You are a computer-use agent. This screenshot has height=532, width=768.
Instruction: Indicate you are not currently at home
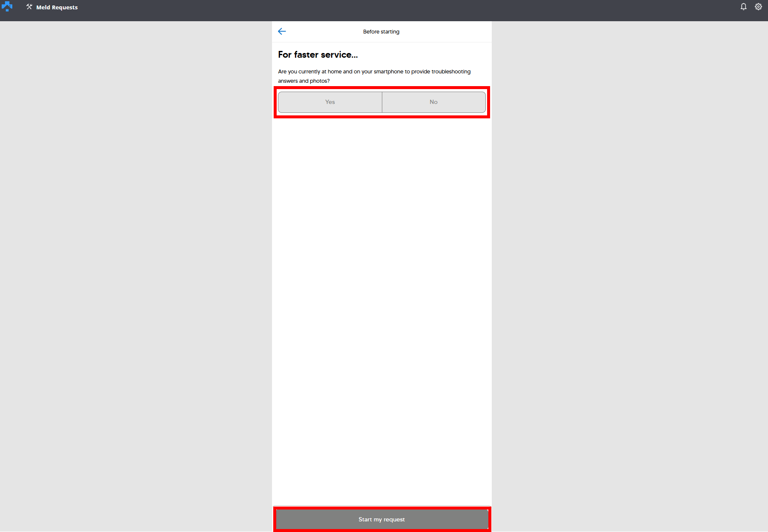[434, 102]
